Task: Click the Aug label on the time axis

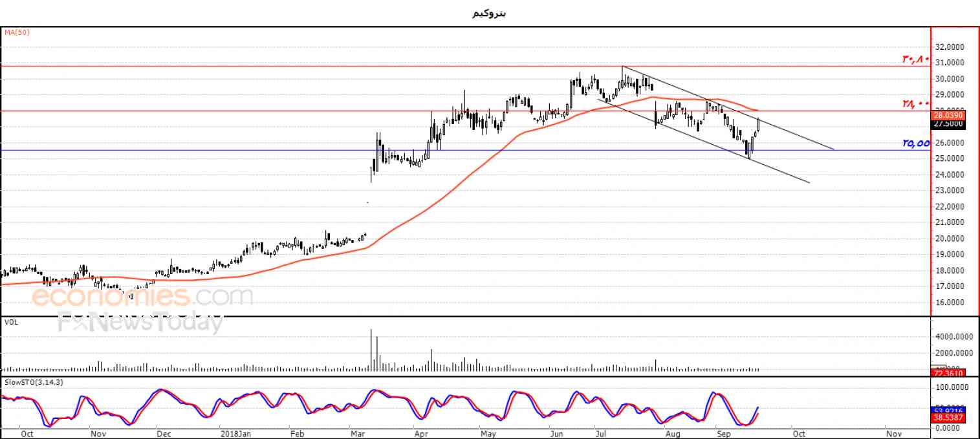Action: (673, 434)
